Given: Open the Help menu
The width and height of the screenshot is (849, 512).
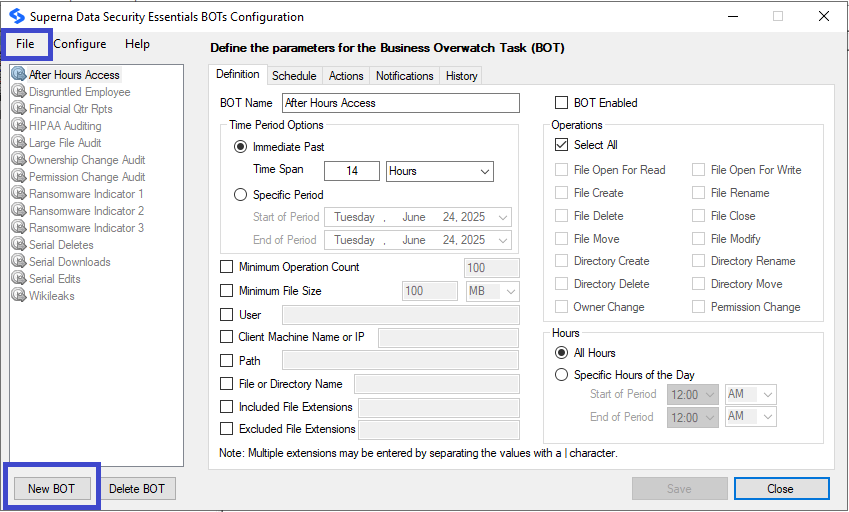Looking at the screenshot, I should click(137, 44).
